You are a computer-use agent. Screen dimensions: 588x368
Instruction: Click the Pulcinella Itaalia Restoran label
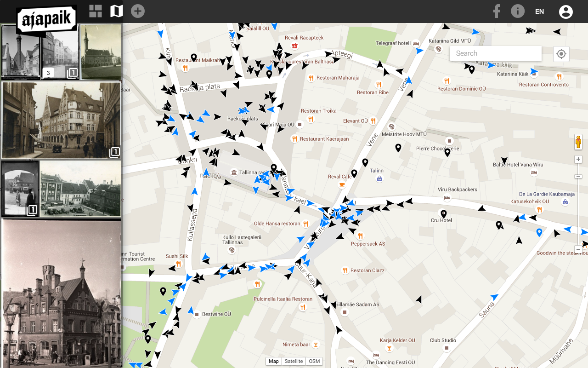pos(283,299)
